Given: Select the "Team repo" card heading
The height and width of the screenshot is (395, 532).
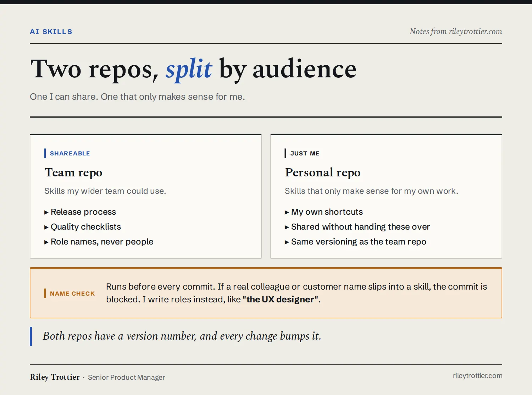Looking at the screenshot, I should click(73, 172).
